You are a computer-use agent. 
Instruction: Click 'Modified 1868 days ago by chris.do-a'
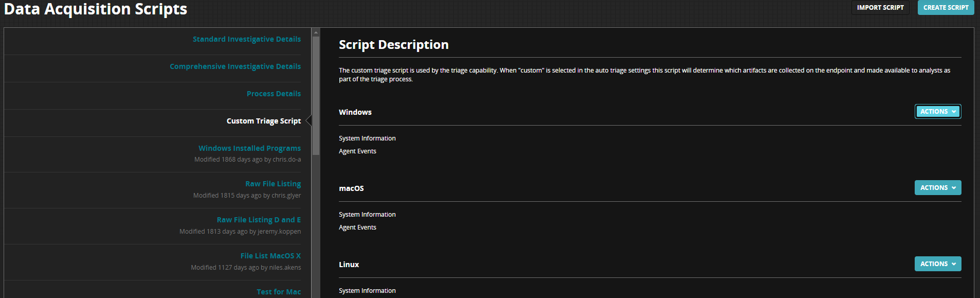[x=248, y=160]
